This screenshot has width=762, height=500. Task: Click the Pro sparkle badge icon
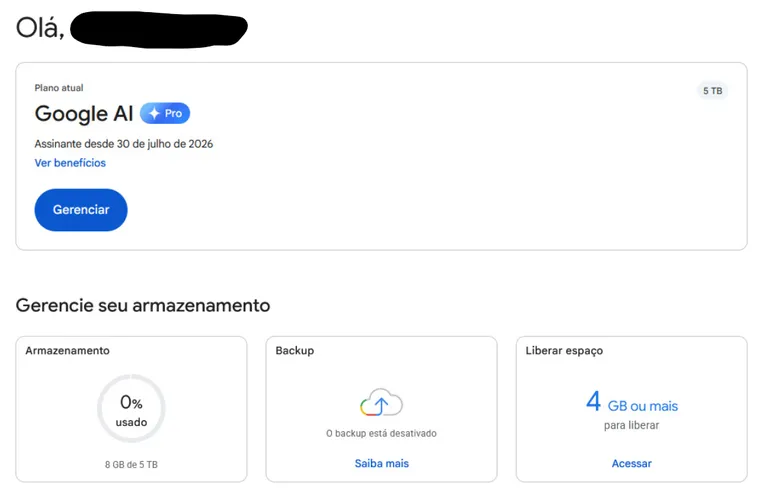[165, 113]
